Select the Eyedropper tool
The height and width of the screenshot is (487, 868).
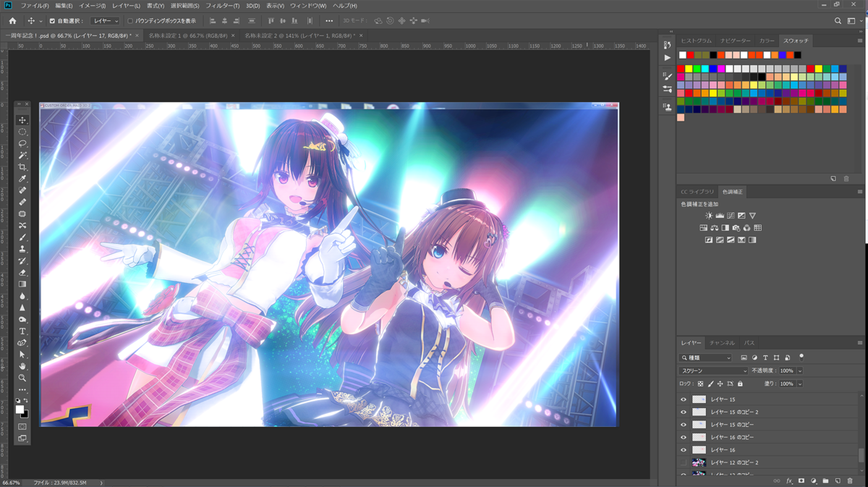(x=22, y=179)
